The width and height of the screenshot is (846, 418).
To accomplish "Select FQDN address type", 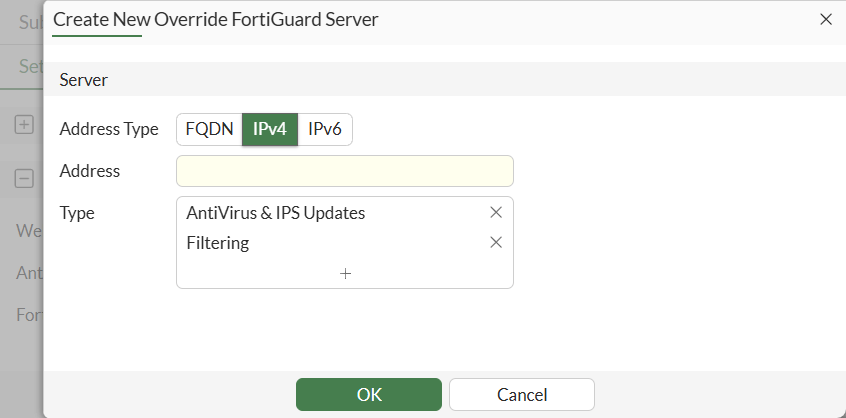I will point(209,130).
